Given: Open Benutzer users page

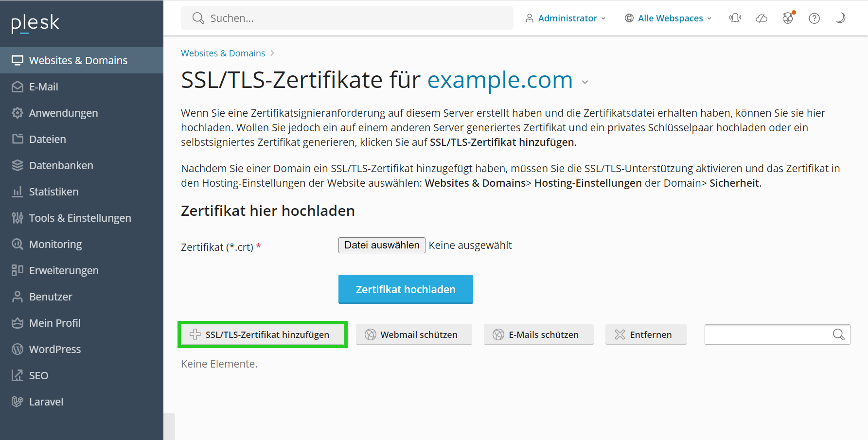Looking at the screenshot, I should [x=82, y=297].
